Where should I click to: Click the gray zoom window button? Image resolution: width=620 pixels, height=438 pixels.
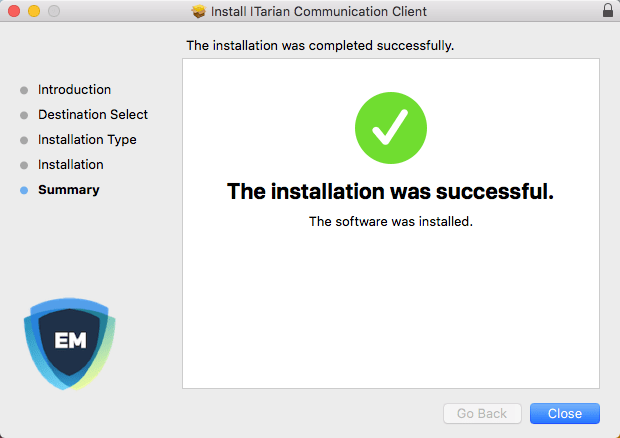point(53,11)
